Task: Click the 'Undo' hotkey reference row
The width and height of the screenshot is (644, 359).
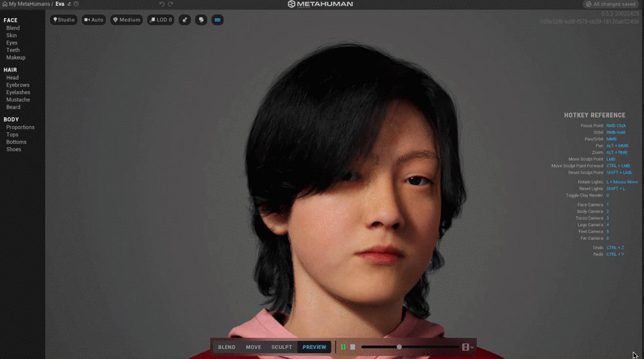Action: coord(608,248)
